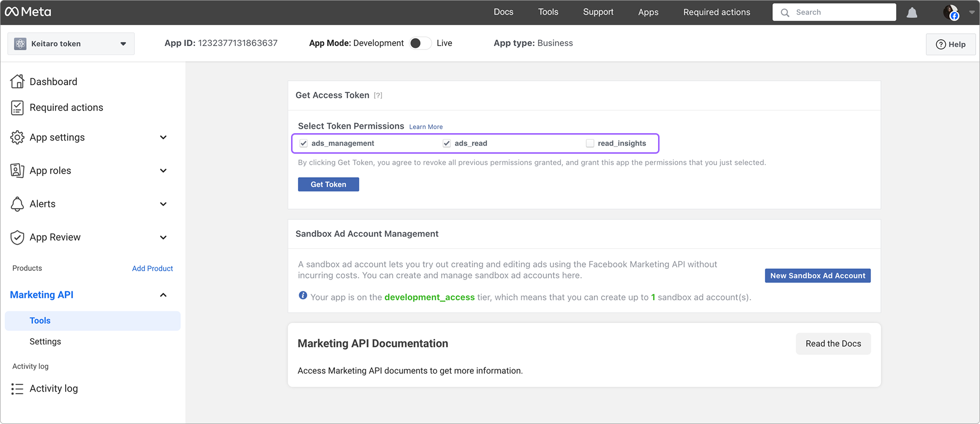Click the info icon beside development_access notice
Screen dimensions: 980x424
(303, 295)
